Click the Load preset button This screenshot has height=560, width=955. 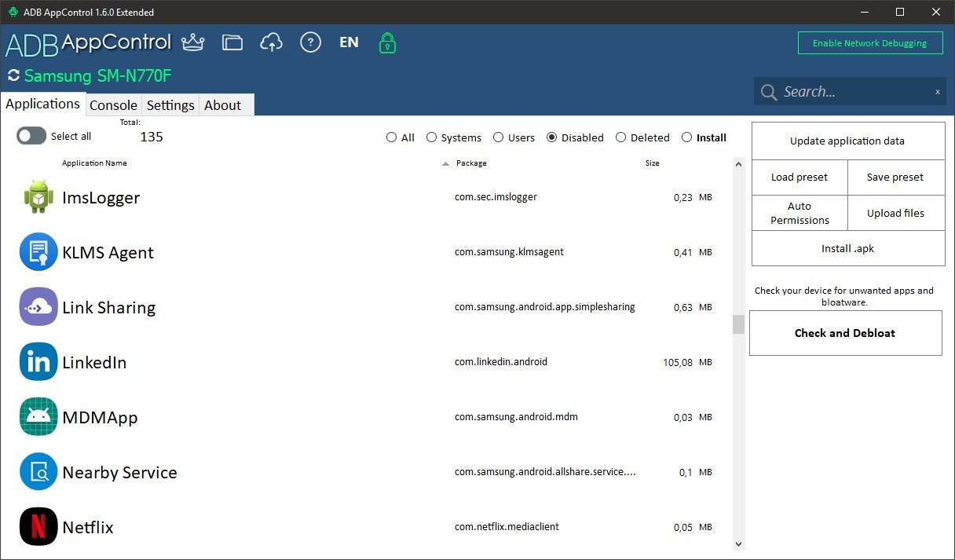click(799, 178)
